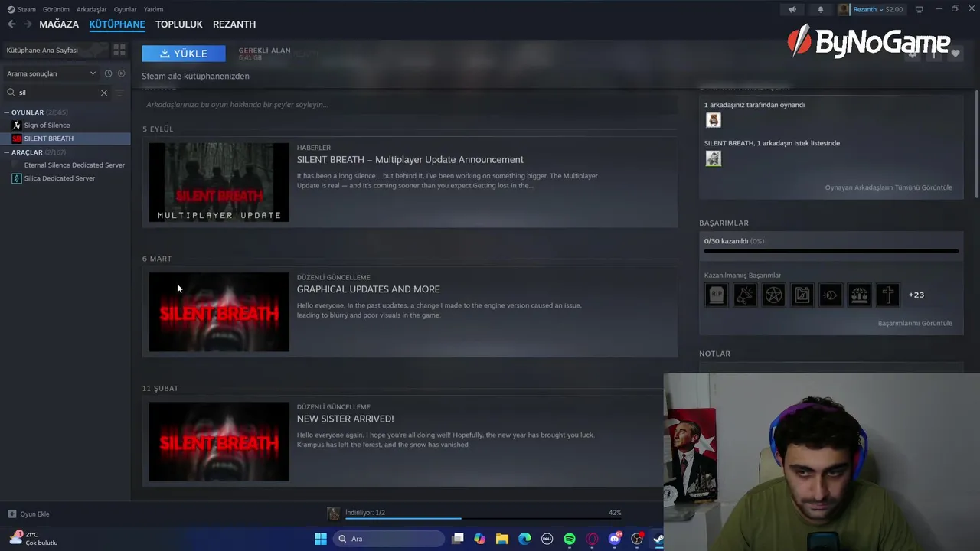Collapse the ARAÇLAR category

click(6, 152)
